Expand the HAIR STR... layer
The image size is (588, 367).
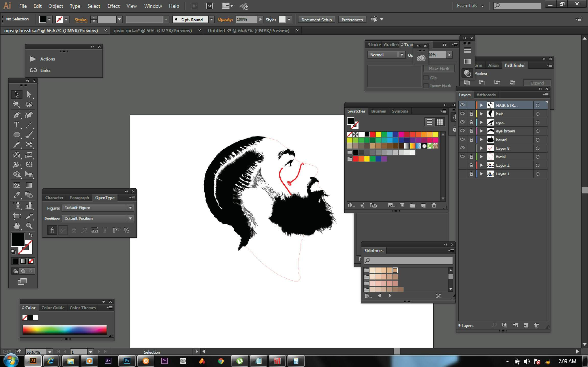pos(481,105)
